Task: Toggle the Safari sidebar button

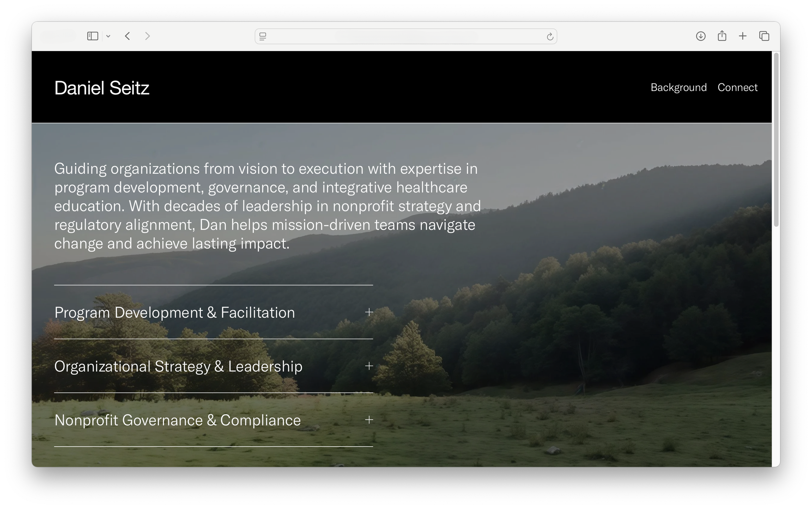Action: click(x=93, y=36)
